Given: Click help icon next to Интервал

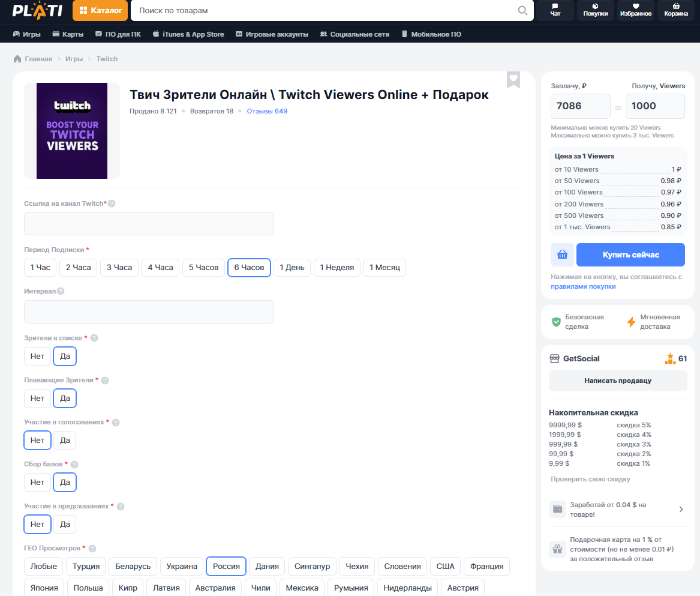Looking at the screenshot, I should [61, 291].
